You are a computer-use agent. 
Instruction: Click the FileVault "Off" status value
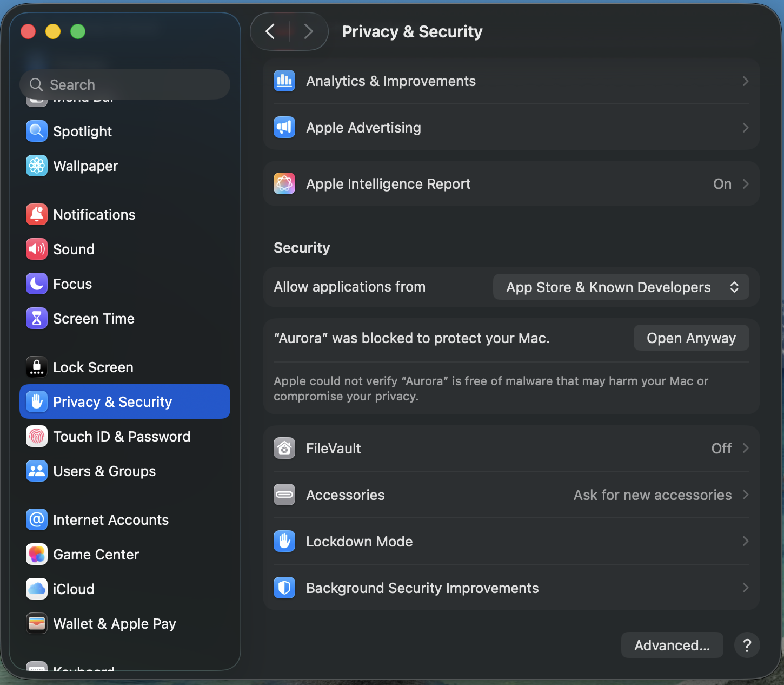pos(721,448)
